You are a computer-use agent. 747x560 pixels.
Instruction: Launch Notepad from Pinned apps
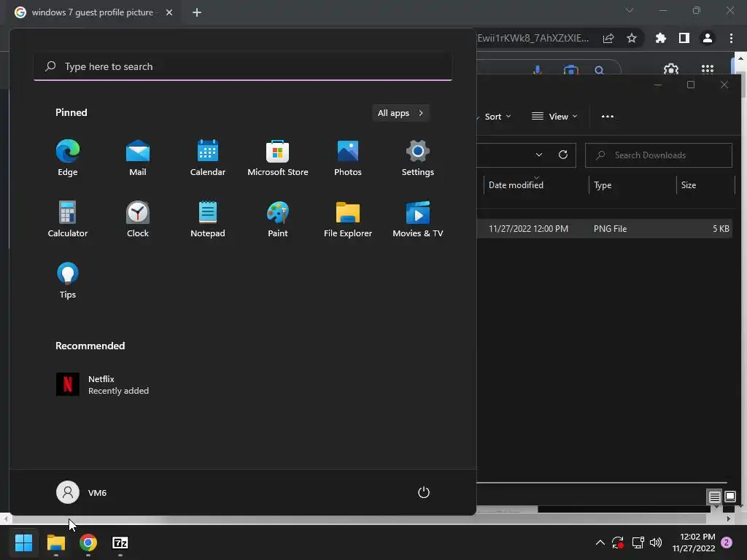[x=208, y=219]
